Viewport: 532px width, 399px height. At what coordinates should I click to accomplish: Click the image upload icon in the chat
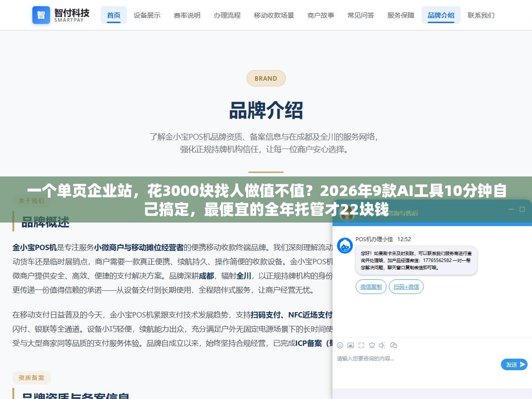[351, 345]
